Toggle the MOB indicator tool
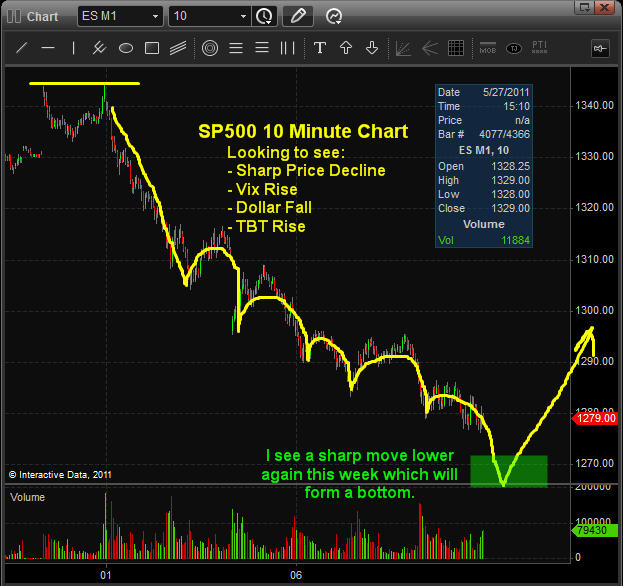623x586 pixels. pyautogui.click(x=488, y=47)
